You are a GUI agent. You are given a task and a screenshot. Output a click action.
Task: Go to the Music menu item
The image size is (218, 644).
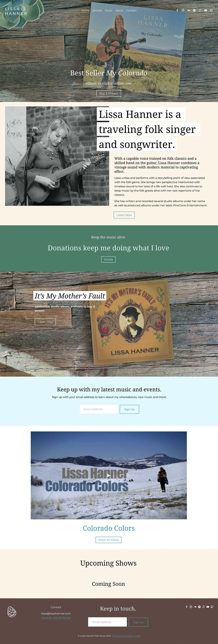[109, 11]
